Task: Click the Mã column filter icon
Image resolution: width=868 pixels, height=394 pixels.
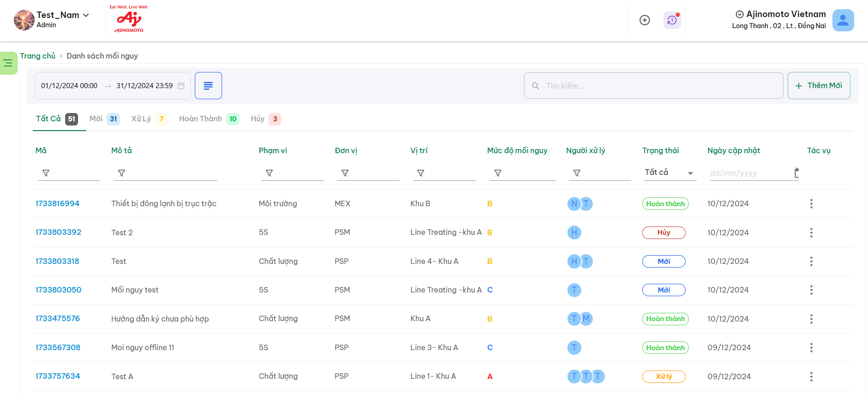Action: [46, 173]
